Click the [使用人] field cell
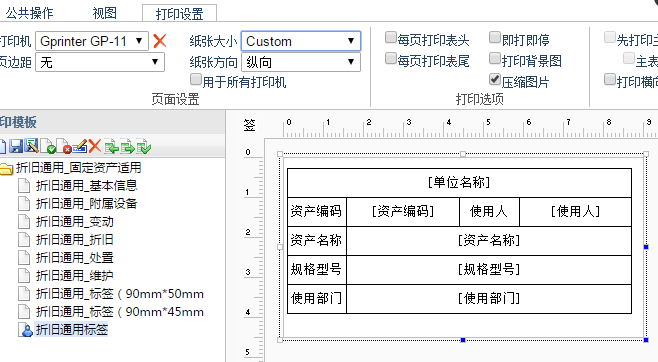 pyautogui.click(x=575, y=212)
